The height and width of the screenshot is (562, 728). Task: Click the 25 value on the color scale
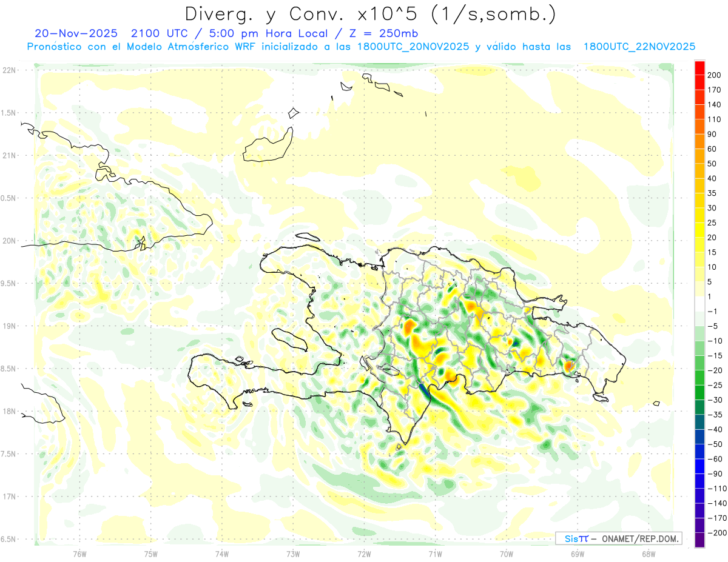coord(712,223)
